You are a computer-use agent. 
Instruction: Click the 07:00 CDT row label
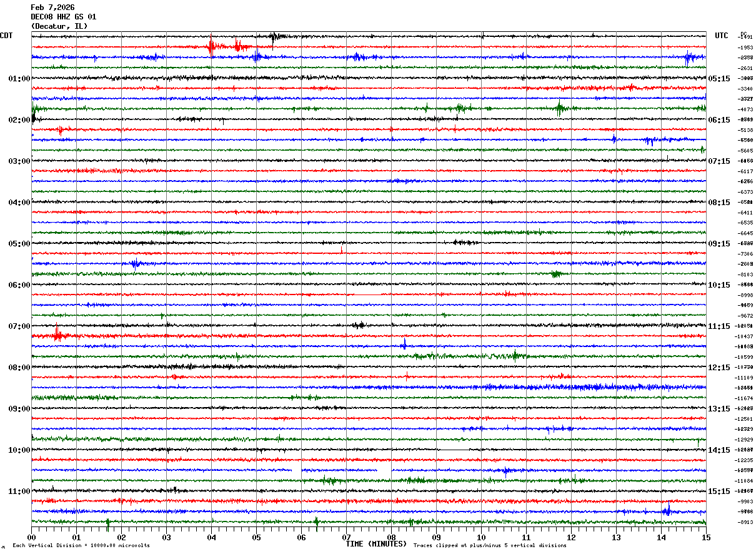19,326
